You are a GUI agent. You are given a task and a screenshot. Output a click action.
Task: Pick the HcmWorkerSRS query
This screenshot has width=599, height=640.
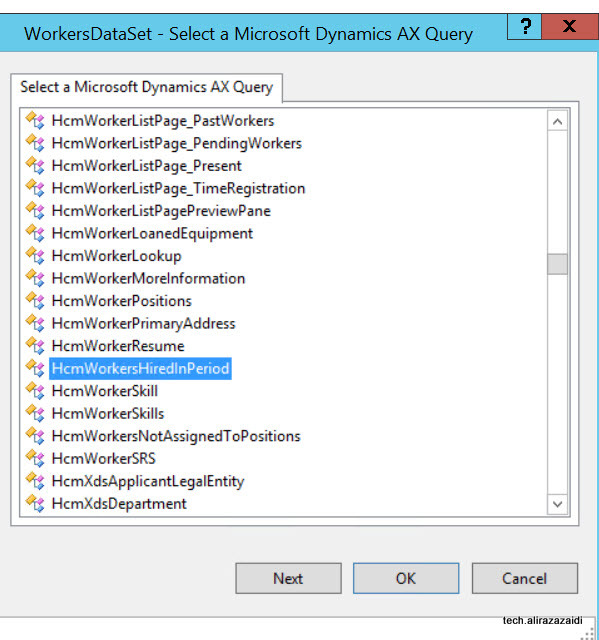104,458
